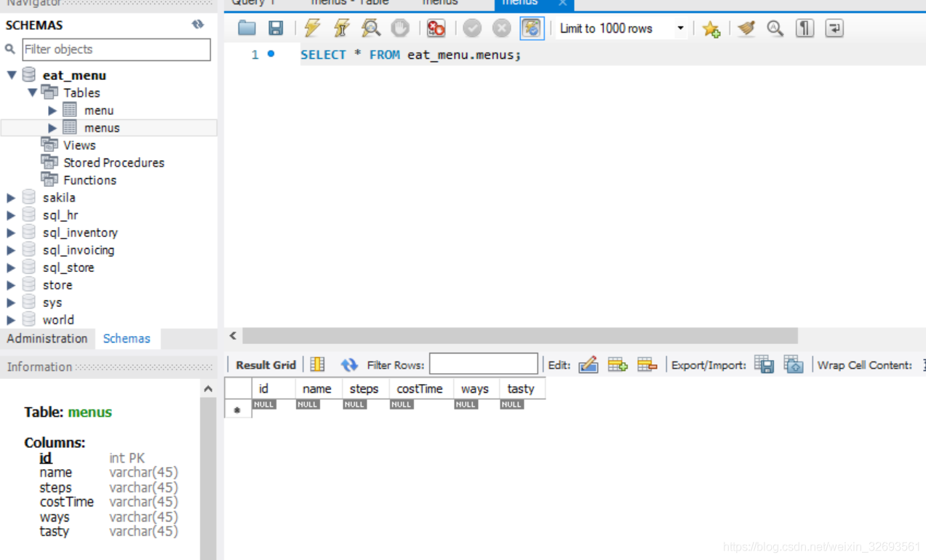Save snippet with the star icon
Image resolution: width=926 pixels, height=560 pixels.
pyautogui.click(x=711, y=29)
